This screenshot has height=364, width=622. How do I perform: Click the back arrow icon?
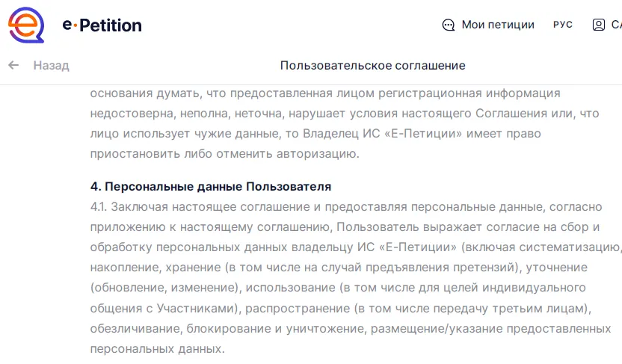click(13, 65)
